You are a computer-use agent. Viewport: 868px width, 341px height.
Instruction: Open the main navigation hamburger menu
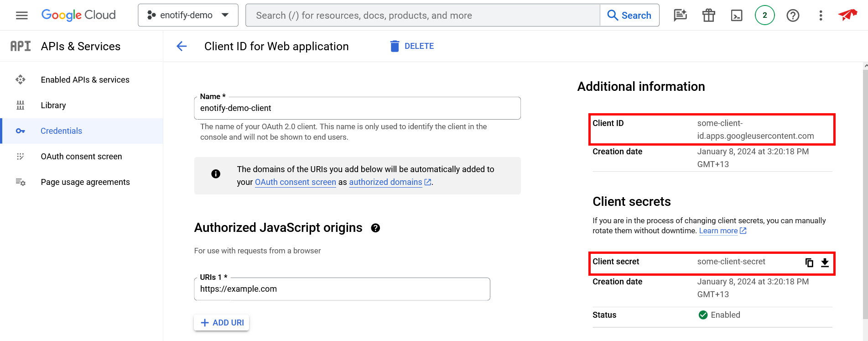[21, 16]
